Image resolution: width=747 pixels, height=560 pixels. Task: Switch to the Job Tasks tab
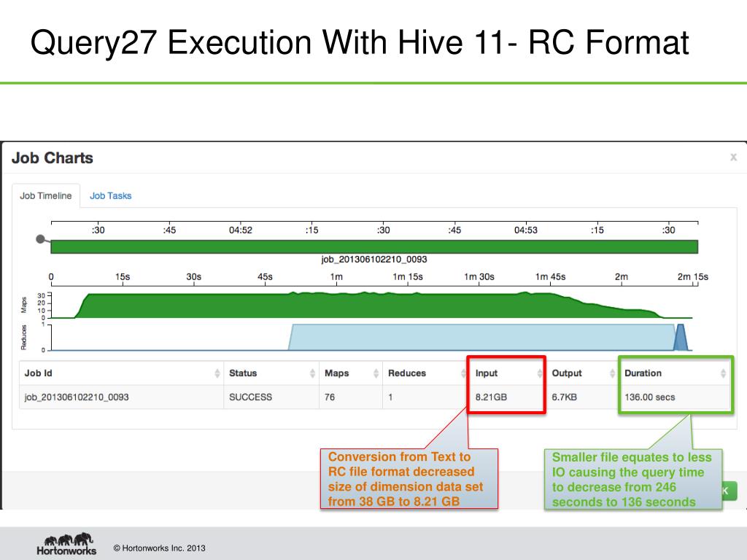point(111,195)
